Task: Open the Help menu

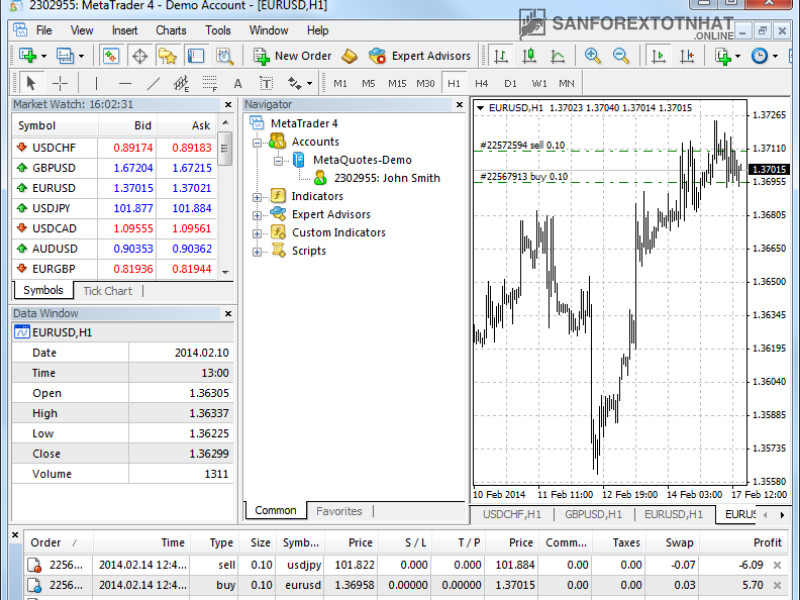Action: [x=317, y=31]
